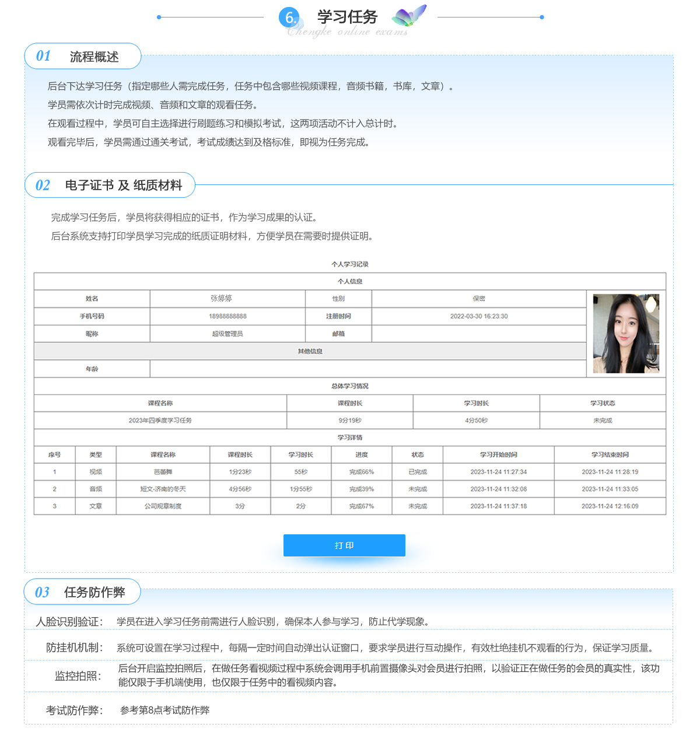Click the course 2023年四季度学习任务
The width and height of the screenshot is (700, 735).
[160, 421]
